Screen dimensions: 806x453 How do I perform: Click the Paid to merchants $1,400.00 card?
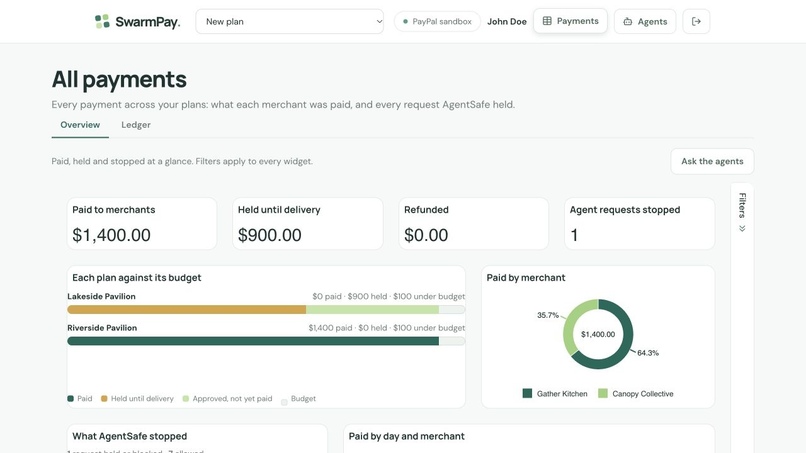coord(142,224)
